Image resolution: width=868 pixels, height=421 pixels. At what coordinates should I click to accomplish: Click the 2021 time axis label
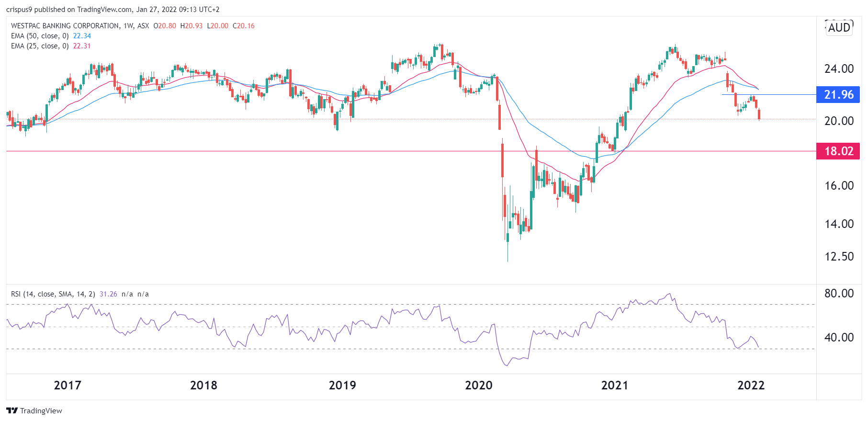615,386
